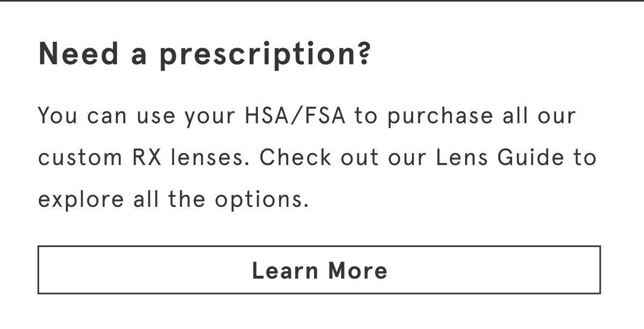Click inside the Learn More button border
The width and height of the screenshot is (644, 329).
[x=320, y=270]
